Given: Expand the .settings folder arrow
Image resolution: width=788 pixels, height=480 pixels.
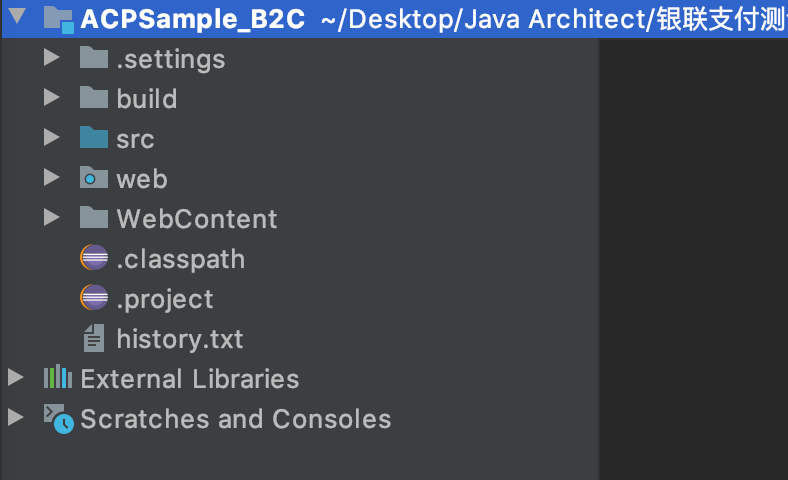Looking at the screenshot, I should [x=52, y=57].
